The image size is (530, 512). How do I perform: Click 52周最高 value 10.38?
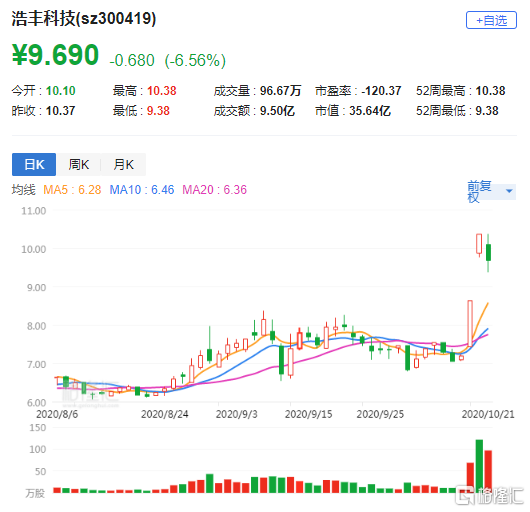click(490, 91)
